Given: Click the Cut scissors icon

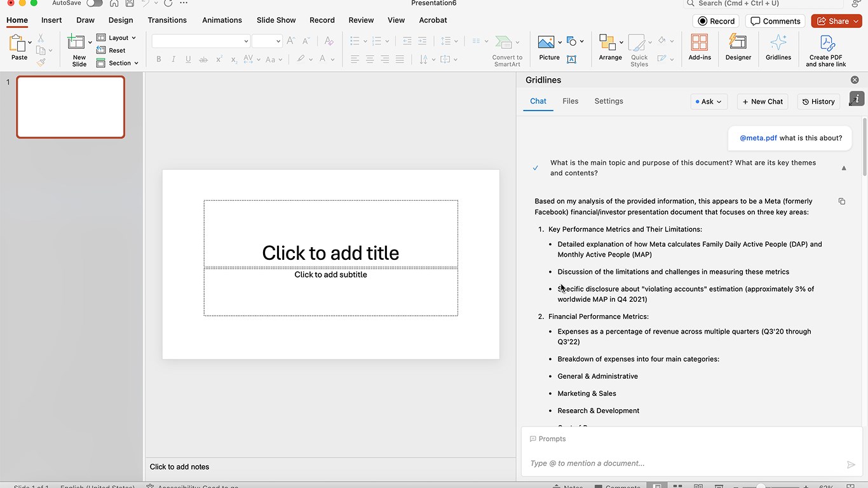Looking at the screenshot, I should [x=41, y=39].
